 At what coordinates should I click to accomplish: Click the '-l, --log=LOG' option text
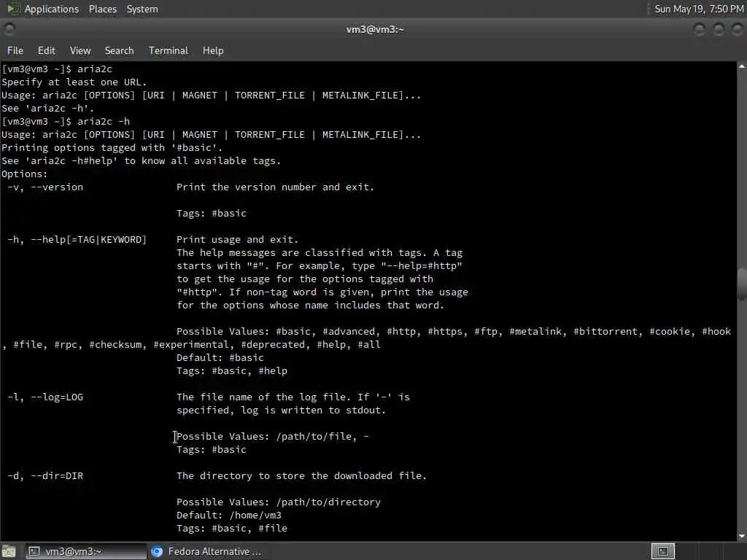coord(45,397)
